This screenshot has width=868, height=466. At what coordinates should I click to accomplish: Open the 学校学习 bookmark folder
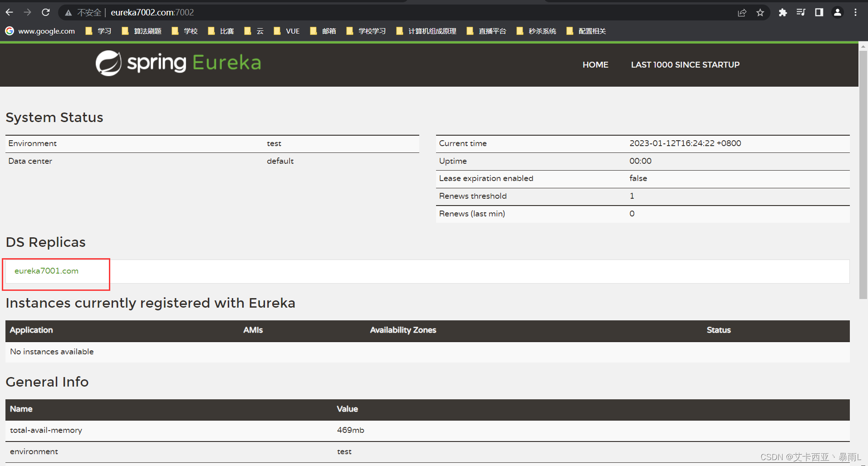tap(366, 31)
